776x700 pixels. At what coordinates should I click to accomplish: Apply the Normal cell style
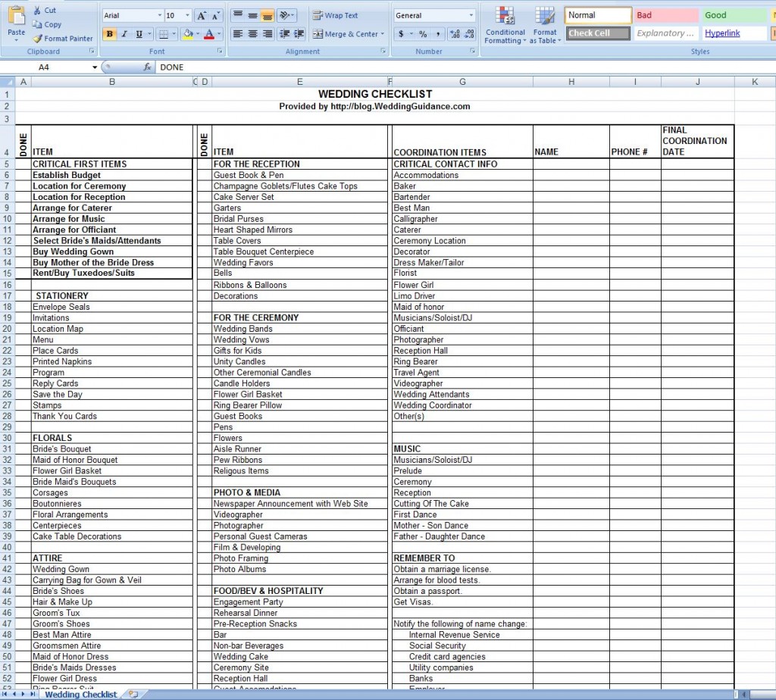597,14
